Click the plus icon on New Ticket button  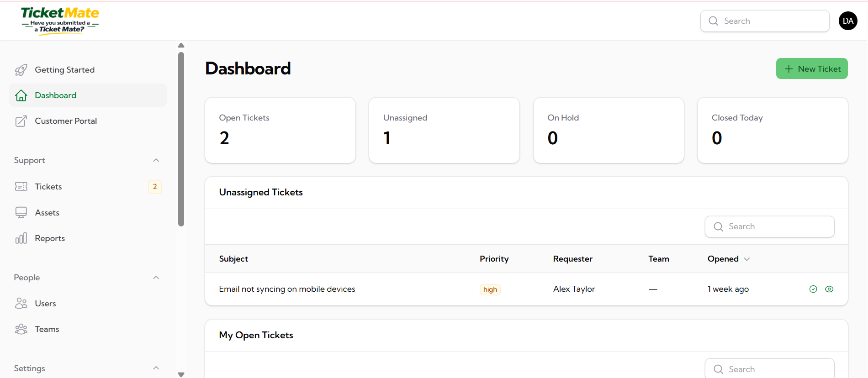pos(789,69)
